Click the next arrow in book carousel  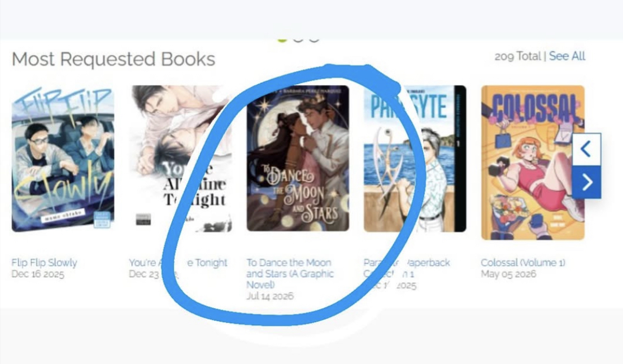click(x=586, y=182)
